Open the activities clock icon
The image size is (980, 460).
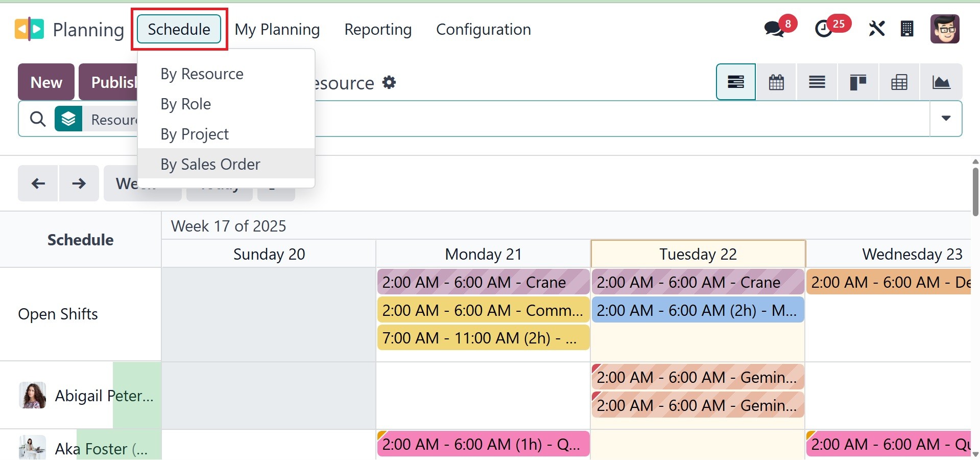(824, 29)
